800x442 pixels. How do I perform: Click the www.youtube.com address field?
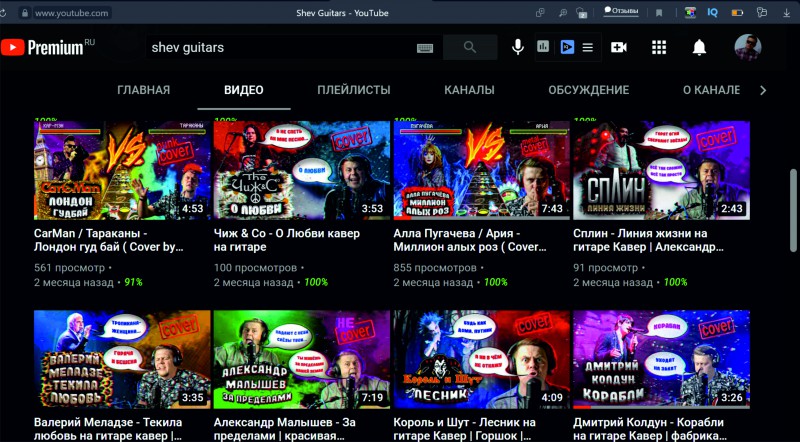[71, 13]
